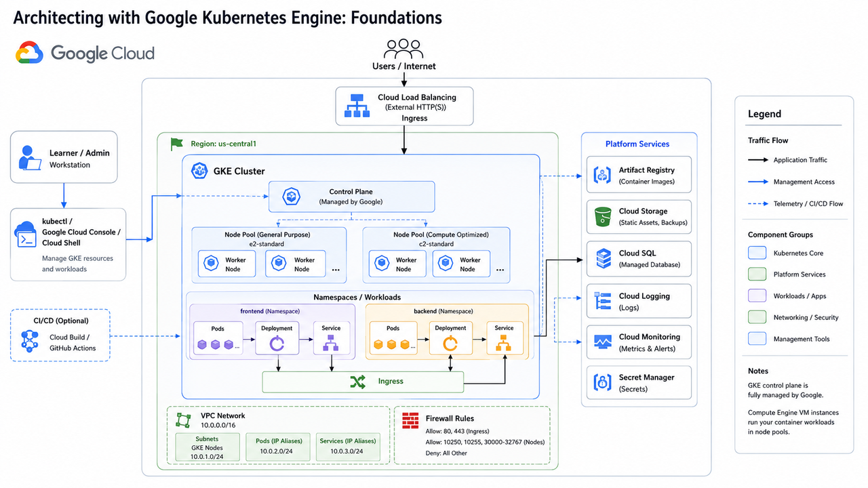Click the Subnets GKE Nodes 10.0.1.0/24 box
The width and height of the screenshot is (868, 488).
(207, 448)
